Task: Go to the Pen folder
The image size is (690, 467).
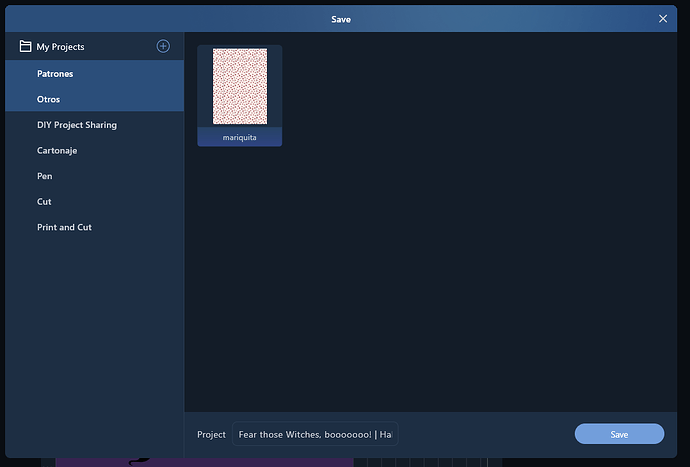Action: [45, 176]
